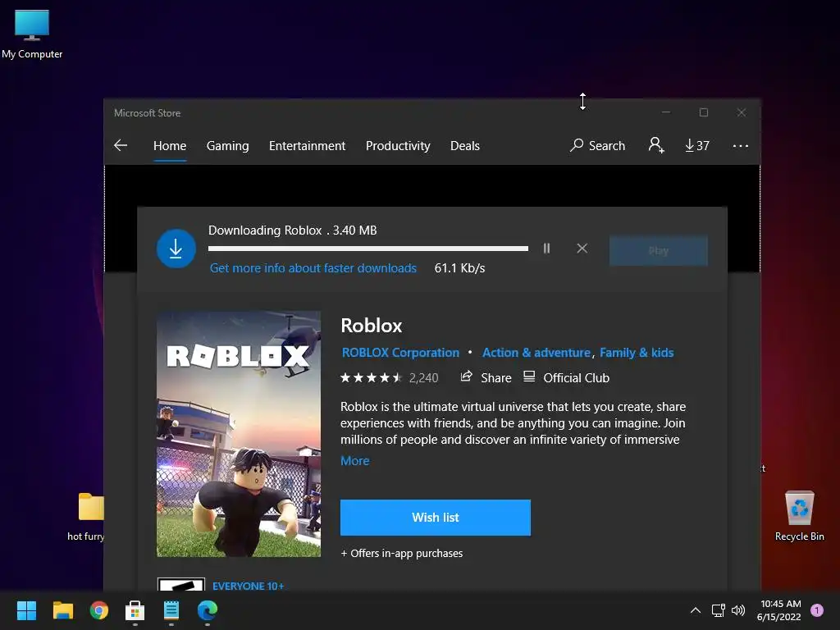
Task: Click the star rating 2,240 reviews
Action: click(389, 377)
